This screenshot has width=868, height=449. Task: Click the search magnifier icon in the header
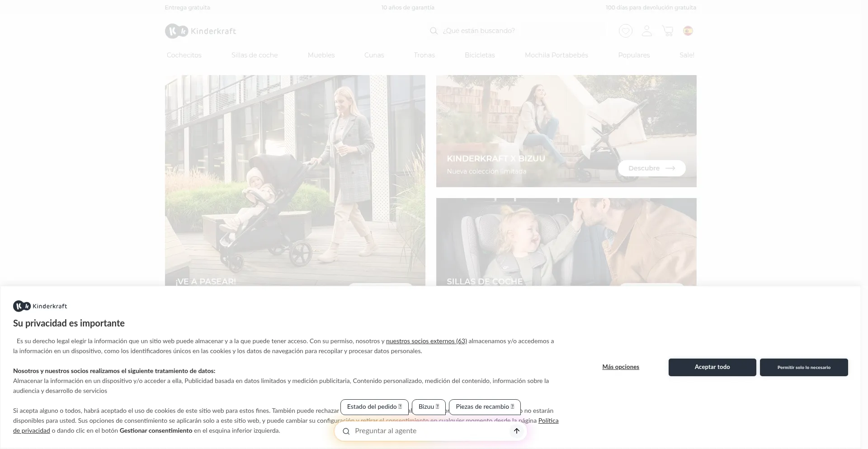pos(434,31)
